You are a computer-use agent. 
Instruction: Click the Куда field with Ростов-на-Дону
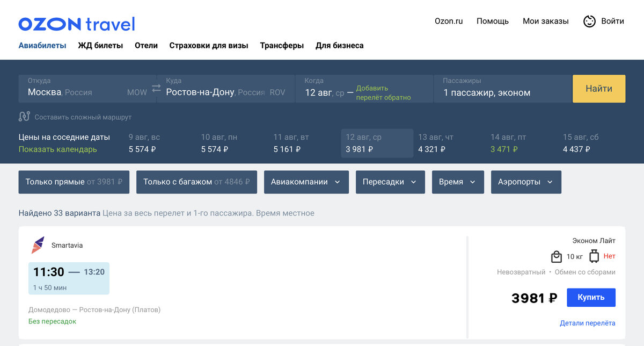click(x=225, y=89)
